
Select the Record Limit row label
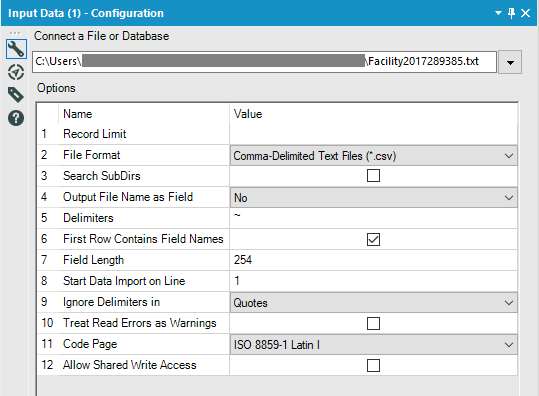[95, 134]
